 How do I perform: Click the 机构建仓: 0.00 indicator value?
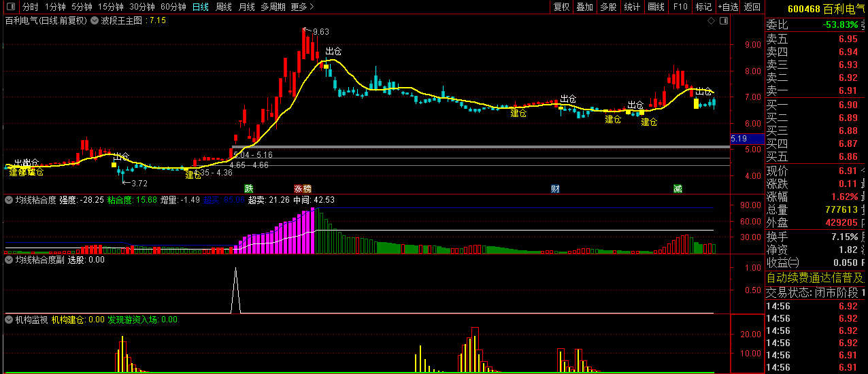[78, 319]
